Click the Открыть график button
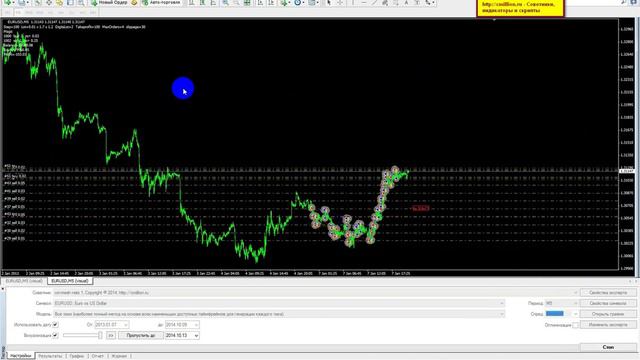This screenshot has width=640, height=360. pyautogui.click(x=608, y=314)
